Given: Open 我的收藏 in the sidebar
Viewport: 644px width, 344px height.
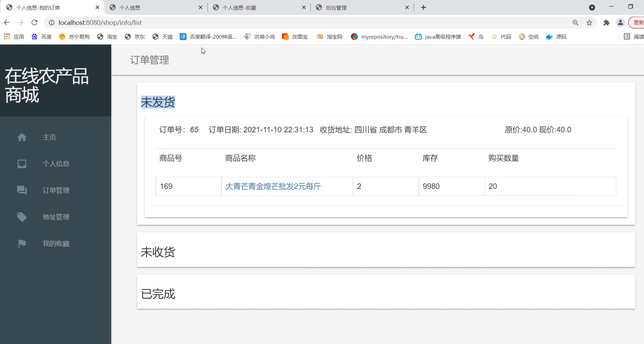Looking at the screenshot, I should (56, 243).
